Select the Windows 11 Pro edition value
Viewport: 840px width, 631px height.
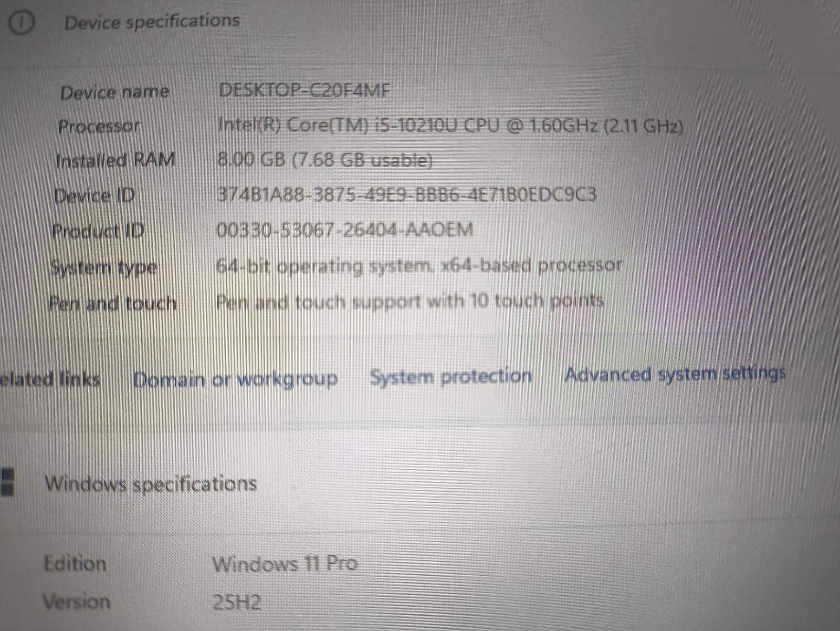285,564
